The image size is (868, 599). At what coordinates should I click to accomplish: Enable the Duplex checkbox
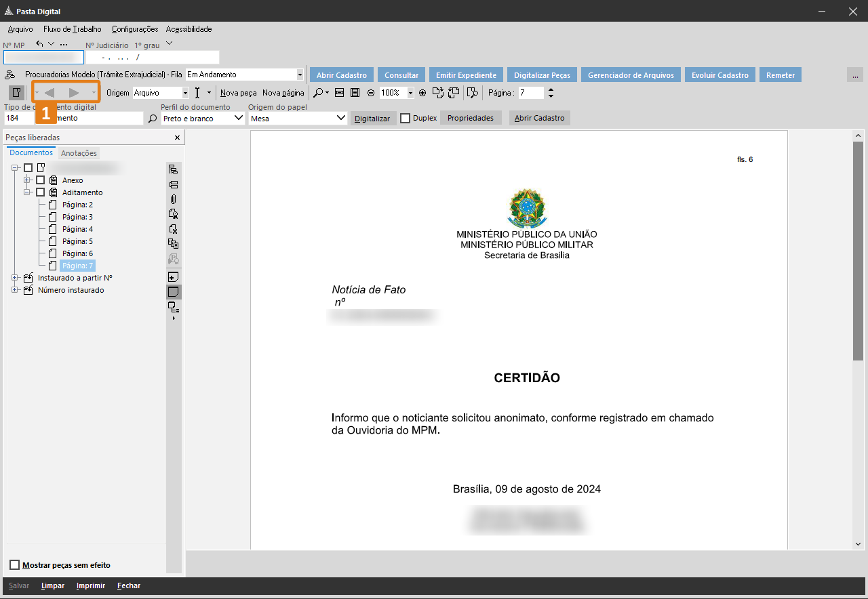pyautogui.click(x=406, y=118)
